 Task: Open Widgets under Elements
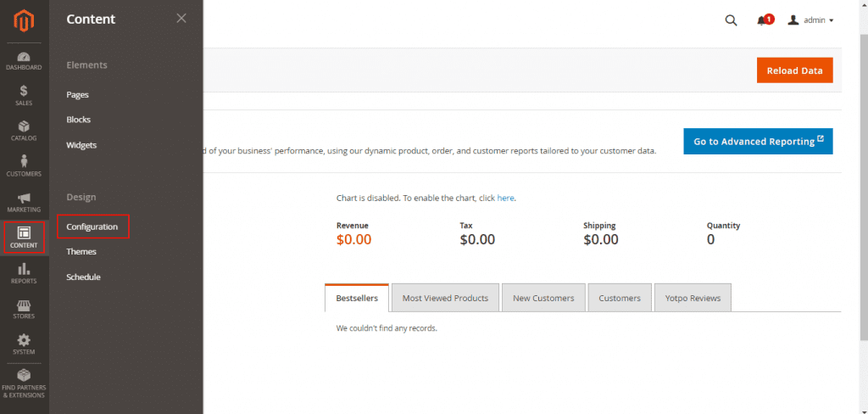coord(81,145)
